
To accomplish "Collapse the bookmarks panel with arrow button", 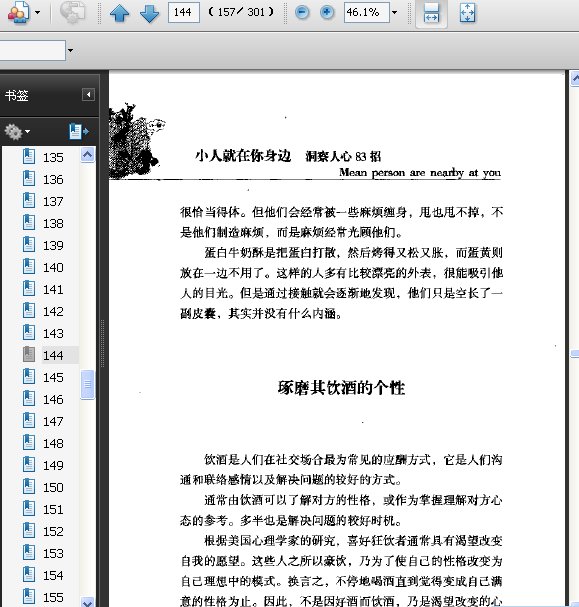I will pyautogui.click(x=88, y=94).
